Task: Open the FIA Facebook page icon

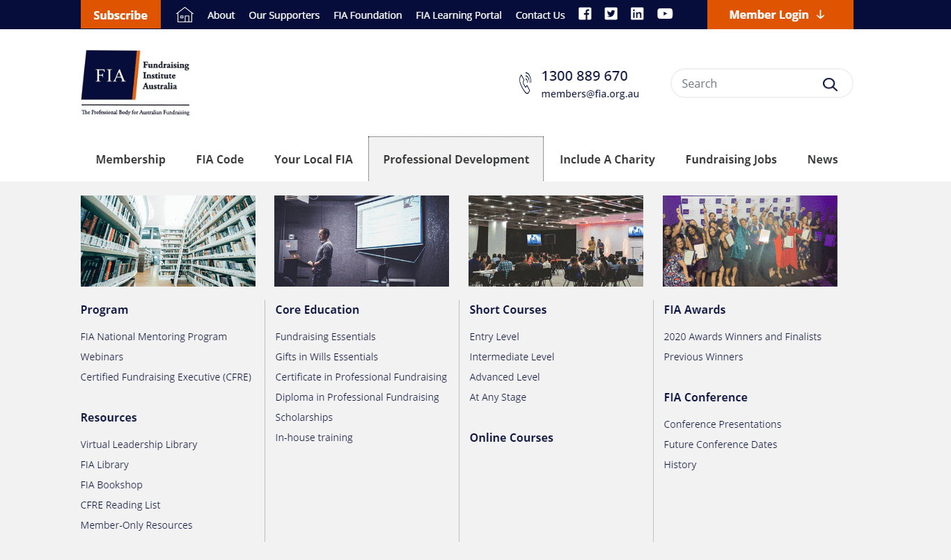Action: click(585, 14)
